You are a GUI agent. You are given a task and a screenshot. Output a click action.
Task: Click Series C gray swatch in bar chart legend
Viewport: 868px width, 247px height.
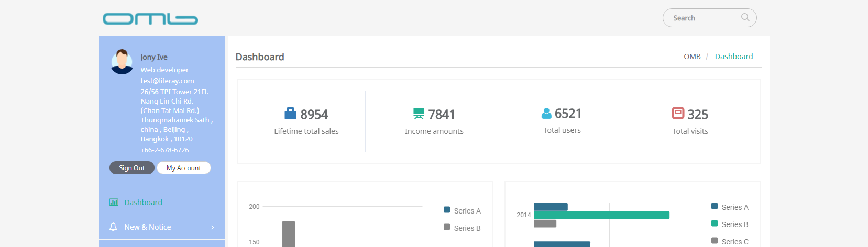[715, 241]
